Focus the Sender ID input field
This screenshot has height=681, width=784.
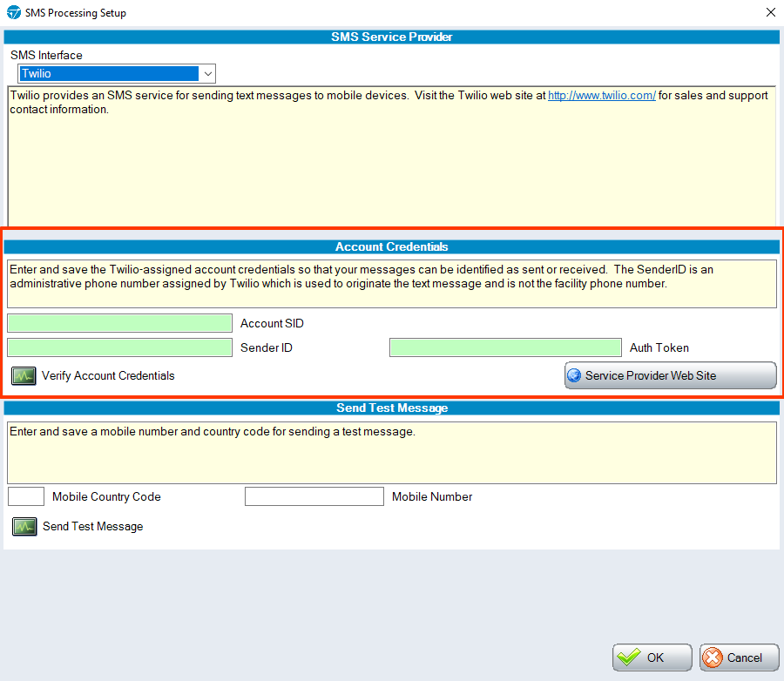pyautogui.click(x=120, y=347)
